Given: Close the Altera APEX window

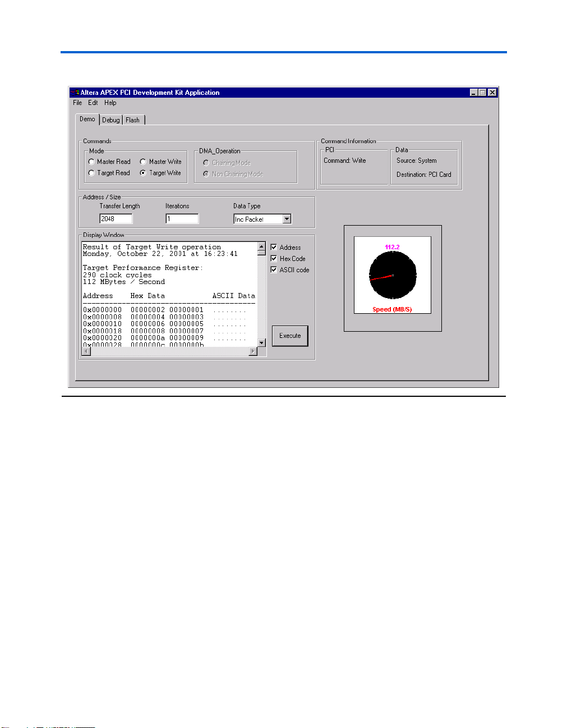Looking at the screenshot, I should [x=492, y=93].
